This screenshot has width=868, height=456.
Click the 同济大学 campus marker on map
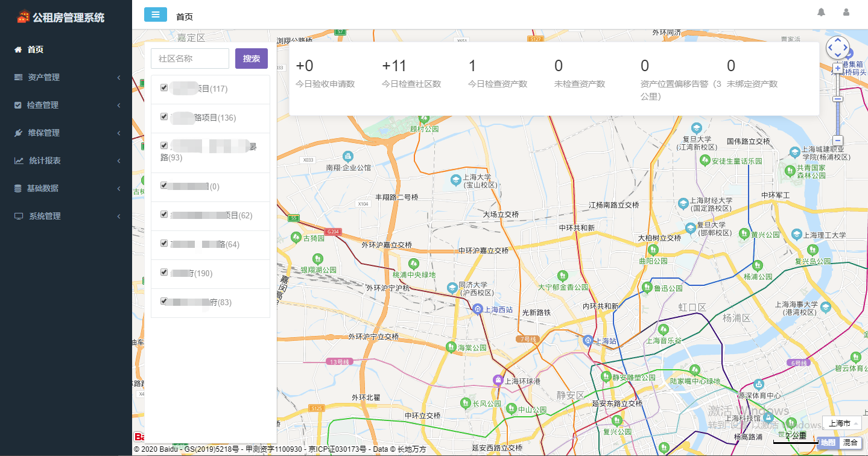(452, 288)
